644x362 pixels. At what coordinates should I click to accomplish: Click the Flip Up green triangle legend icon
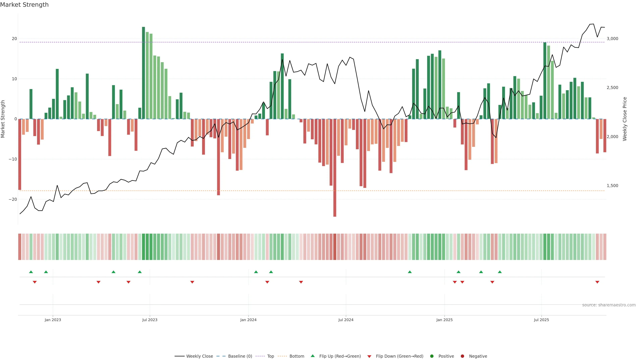pyautogui.click(x=312, y=356)
